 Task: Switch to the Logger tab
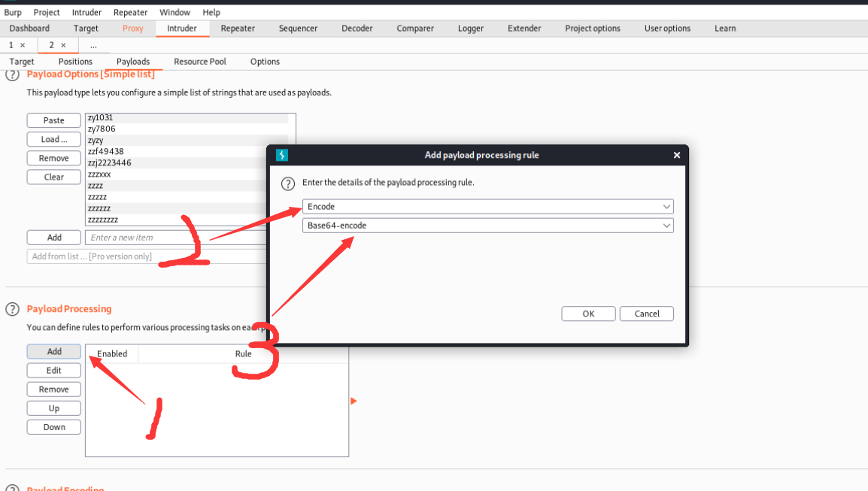pos(471,29)
